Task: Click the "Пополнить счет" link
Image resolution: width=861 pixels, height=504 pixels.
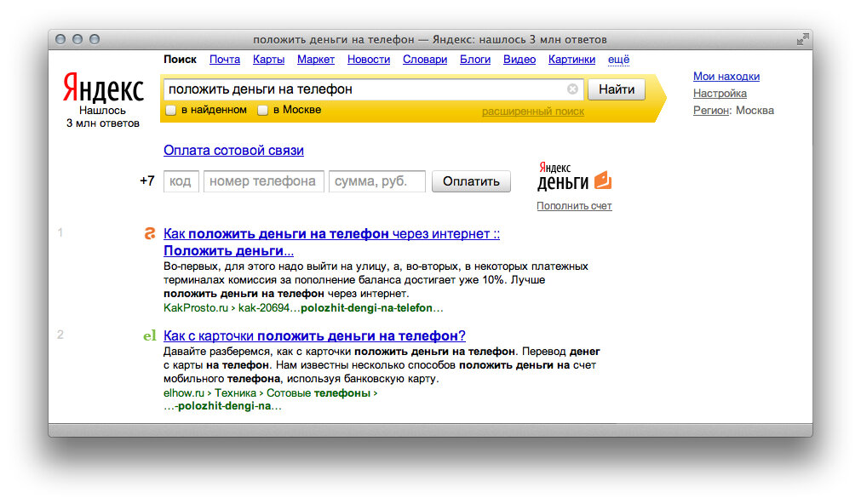Action: [x=574, y=206]
